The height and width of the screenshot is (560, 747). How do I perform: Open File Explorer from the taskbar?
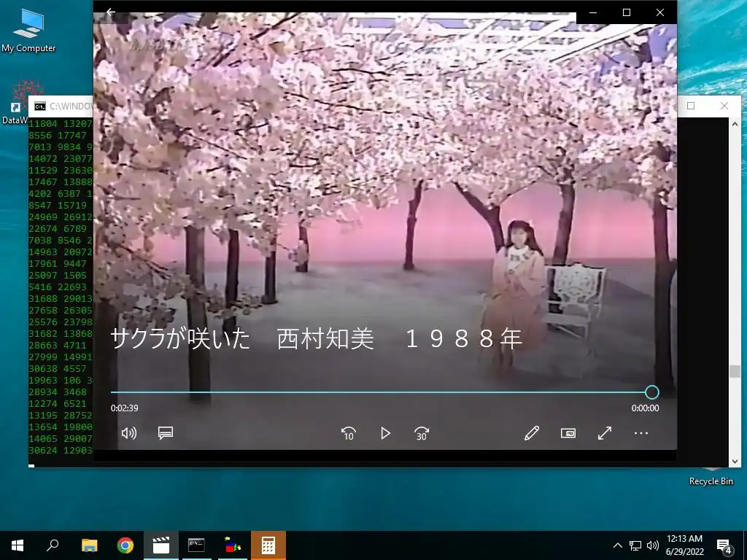89,545
